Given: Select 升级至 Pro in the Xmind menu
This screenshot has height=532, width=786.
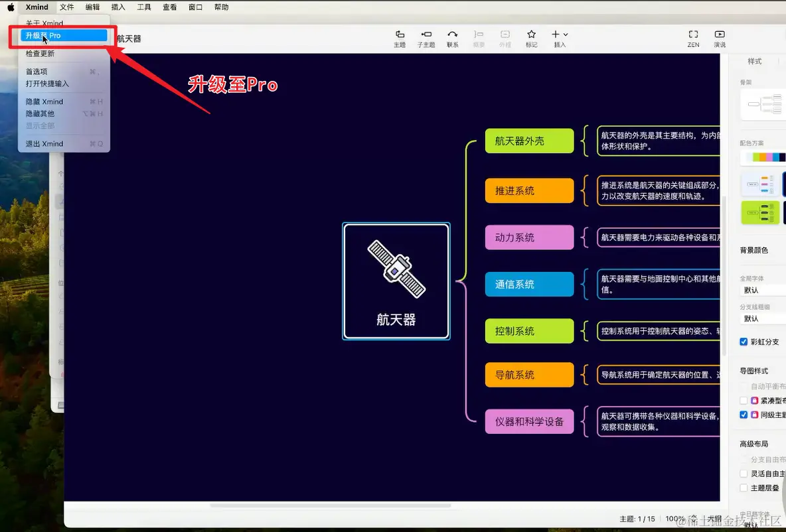Looking at the screenshot, I should click(64, 36).
